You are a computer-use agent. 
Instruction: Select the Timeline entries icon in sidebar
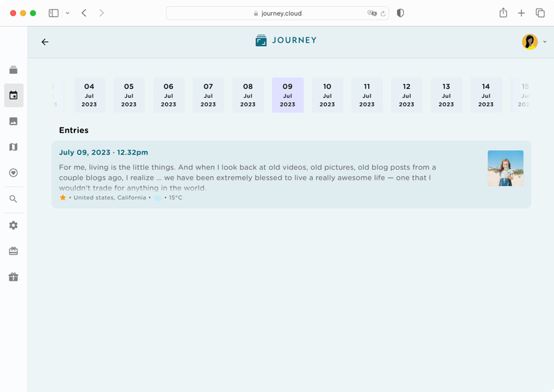(13, 70)
